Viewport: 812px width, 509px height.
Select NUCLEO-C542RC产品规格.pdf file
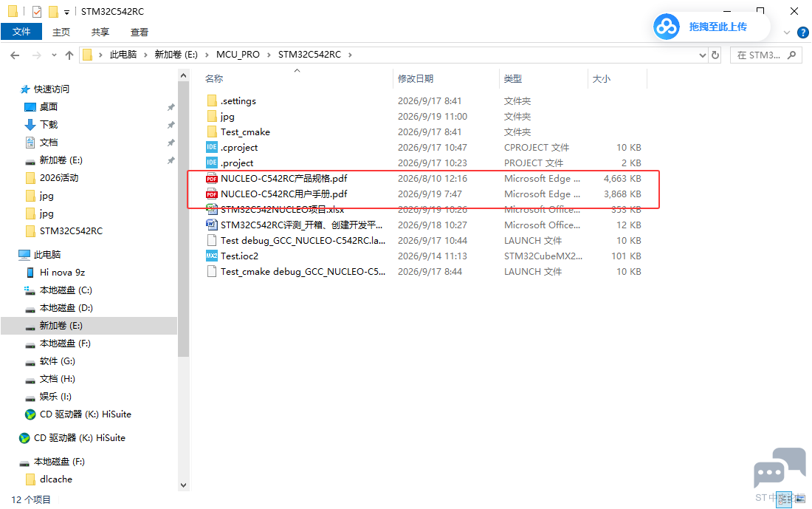[x=277, y=179]
